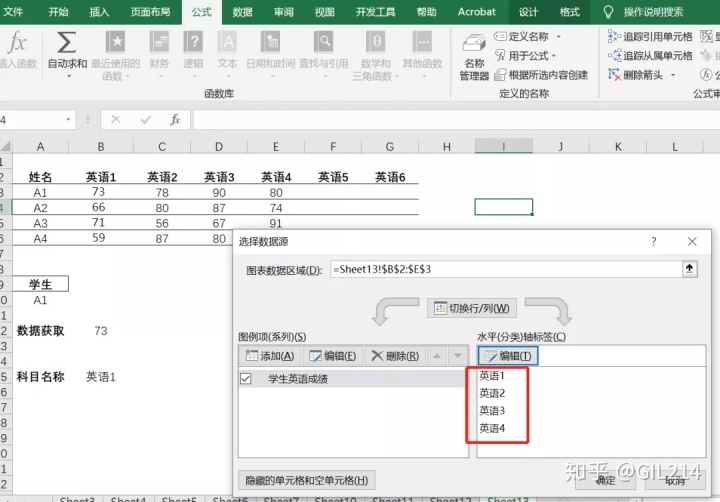The height and width of the screenshot is (502, 720).
Task: Switch to the View (视图) tab
Action: (325, 11)
